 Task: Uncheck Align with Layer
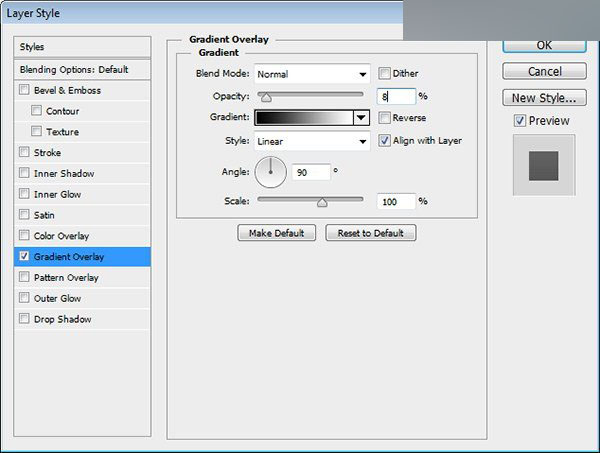click(x=384, y=140)
